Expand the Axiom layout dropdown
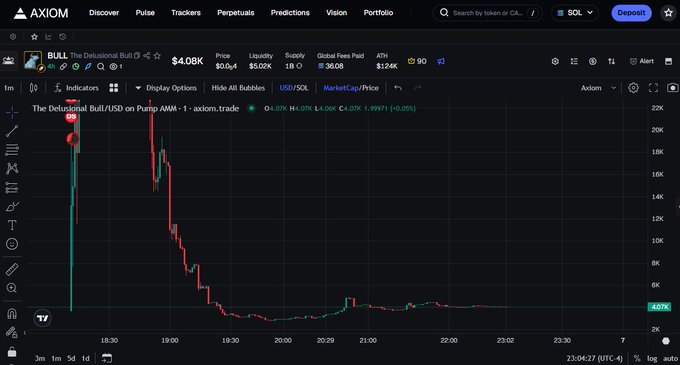Image resolution: width=680 pixels, height=365 pixels. click(598, 88)
